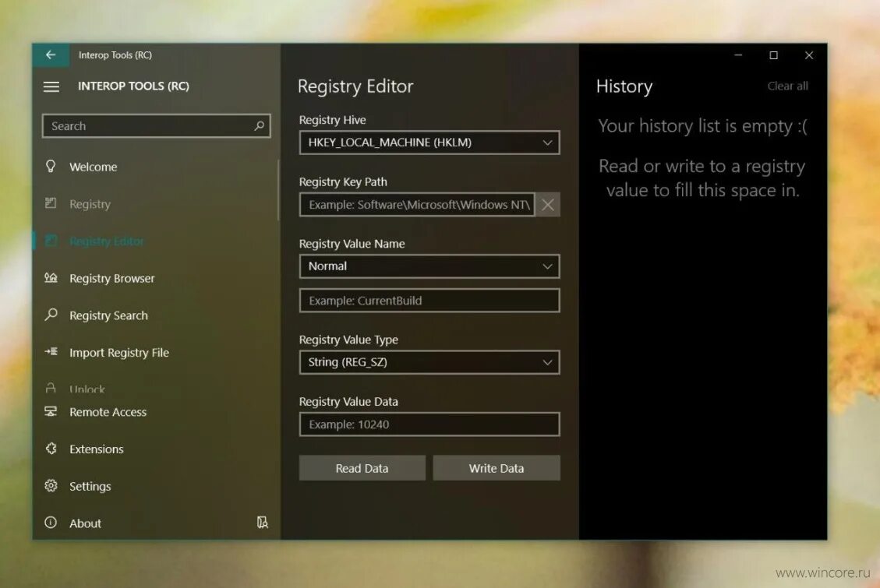Screen dimensions: 880x588
Task: Open the Registry Hive dropdown
Action: 546,143
